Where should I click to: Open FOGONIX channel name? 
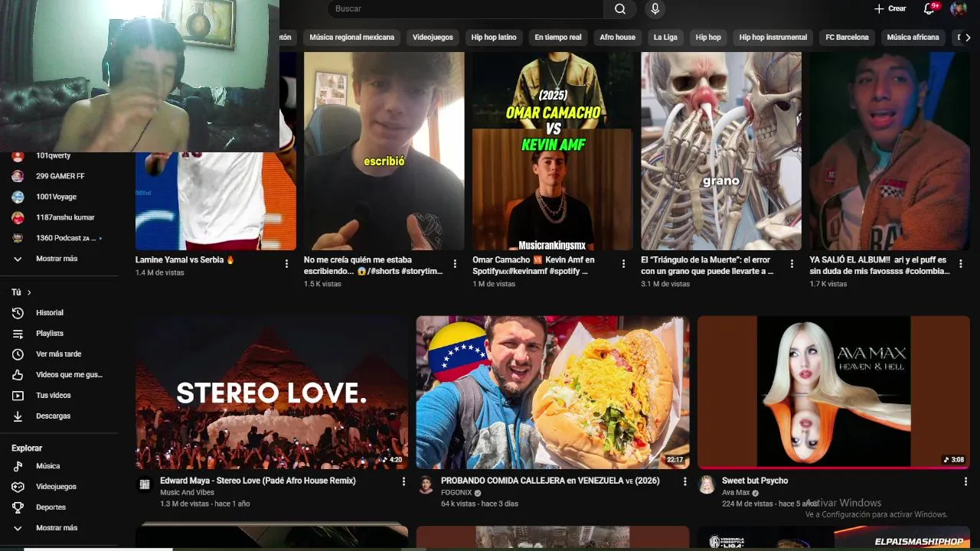coord(456,493)
